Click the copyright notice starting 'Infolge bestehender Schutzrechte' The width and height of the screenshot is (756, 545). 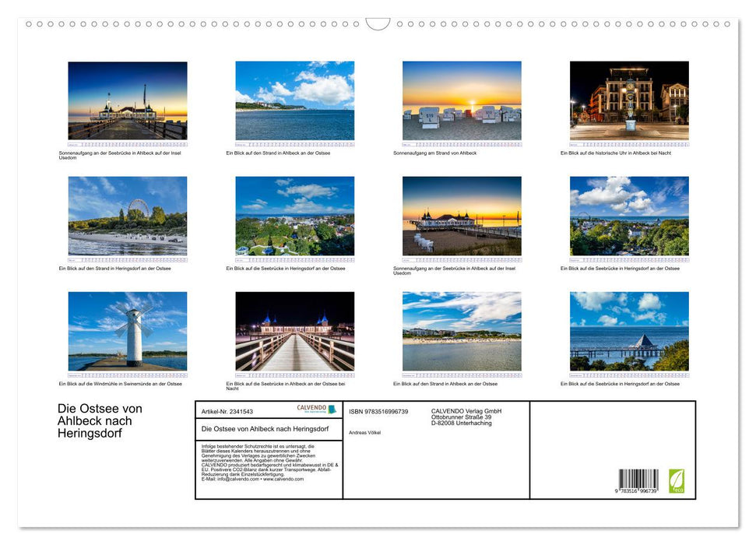[x=270, y=462]
